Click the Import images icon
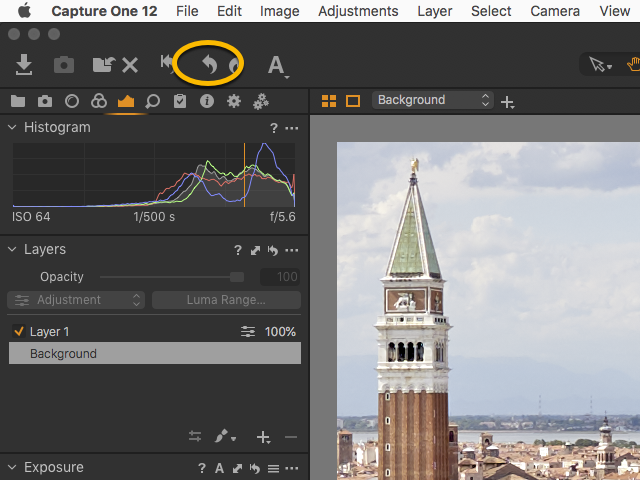640x480 pixels. click(x=24, y=65)
